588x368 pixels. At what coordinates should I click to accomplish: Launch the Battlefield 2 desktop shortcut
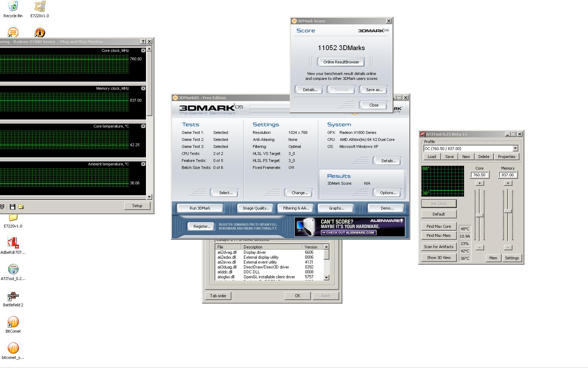tap(13, 296)
